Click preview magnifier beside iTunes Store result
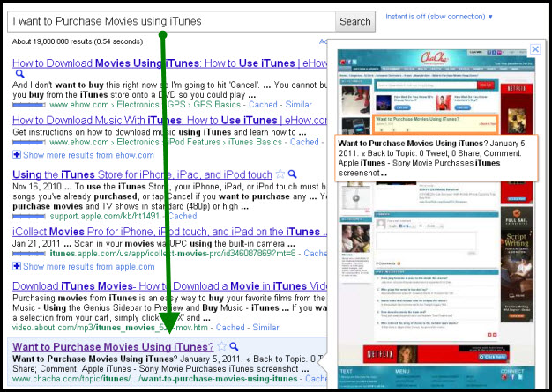Screen dimensions: 552x392 coord(292,174)
